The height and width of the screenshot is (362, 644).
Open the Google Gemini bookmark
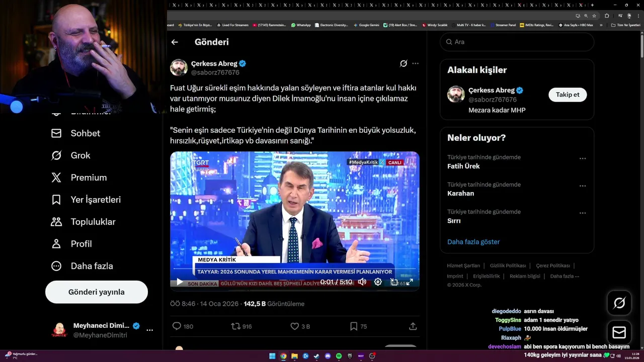click(x=366, y=25)
